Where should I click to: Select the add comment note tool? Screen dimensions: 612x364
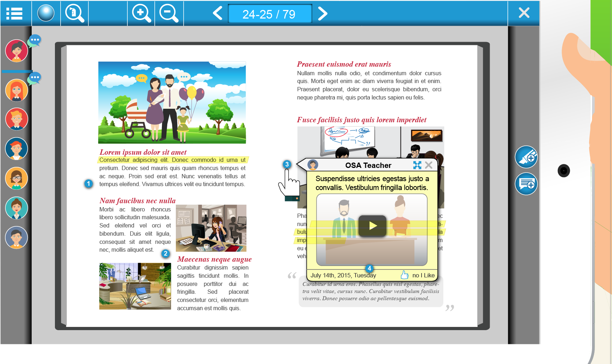(x=526, y=184)
